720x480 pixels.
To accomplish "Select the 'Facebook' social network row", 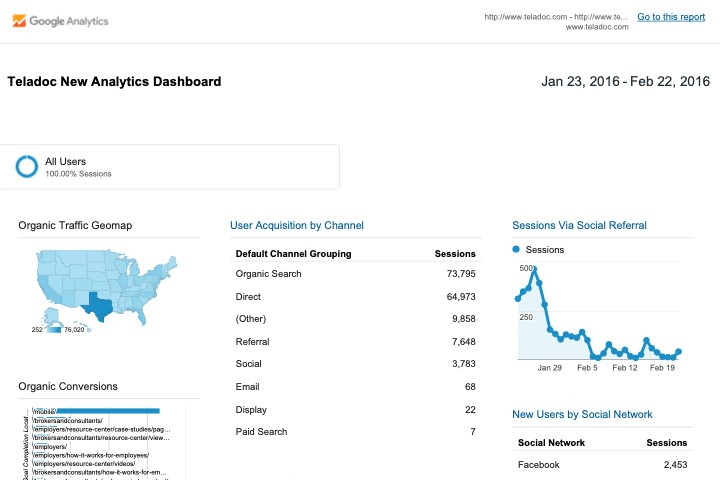I will [602, 465].
